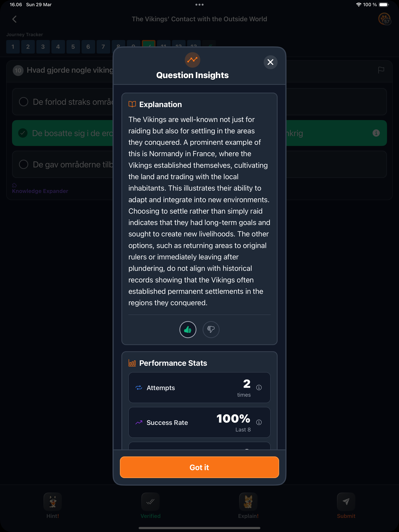Expand the Knowledge Expander section

(x=40, y=191)
